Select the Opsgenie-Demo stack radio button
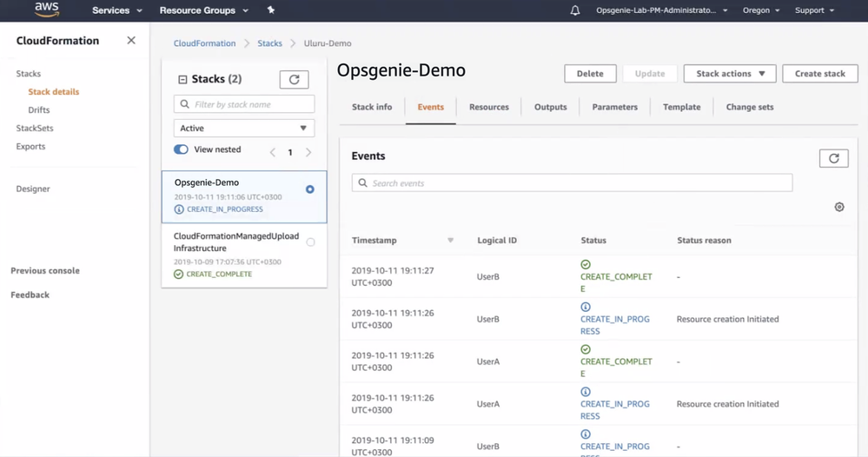 310,189
